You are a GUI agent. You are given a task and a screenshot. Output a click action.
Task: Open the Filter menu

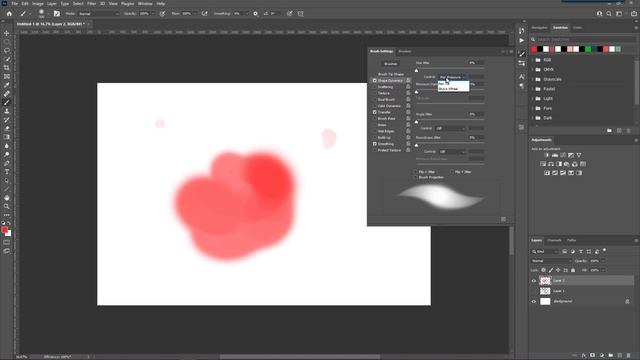pos(91,3)
